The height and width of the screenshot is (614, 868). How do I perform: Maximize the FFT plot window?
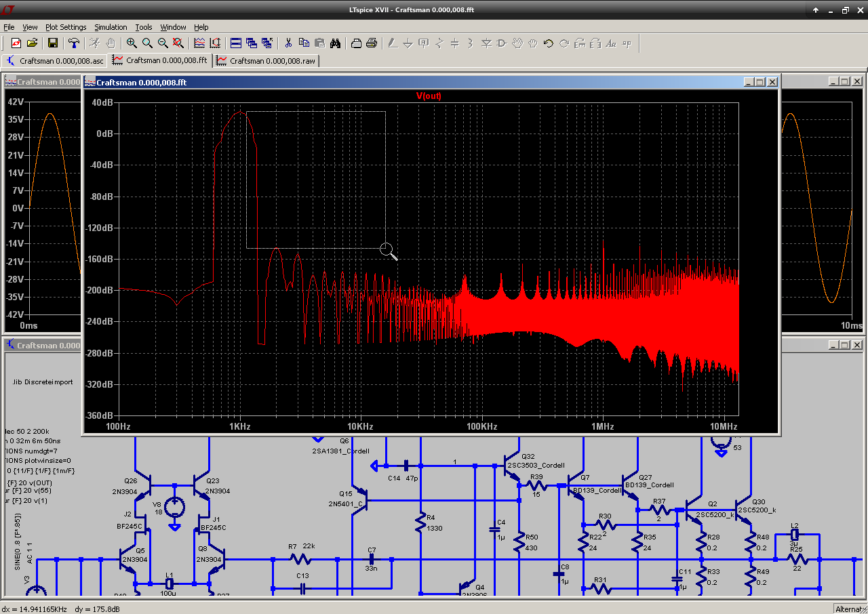coord(760,82)
